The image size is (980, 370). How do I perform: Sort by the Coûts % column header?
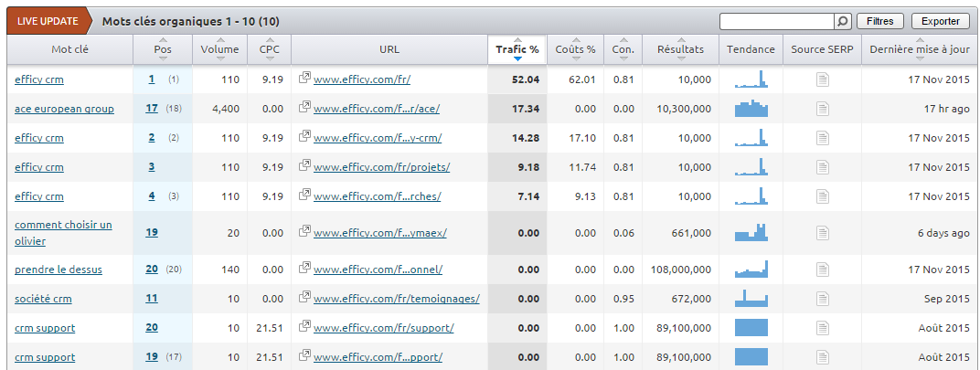(576, 49)
